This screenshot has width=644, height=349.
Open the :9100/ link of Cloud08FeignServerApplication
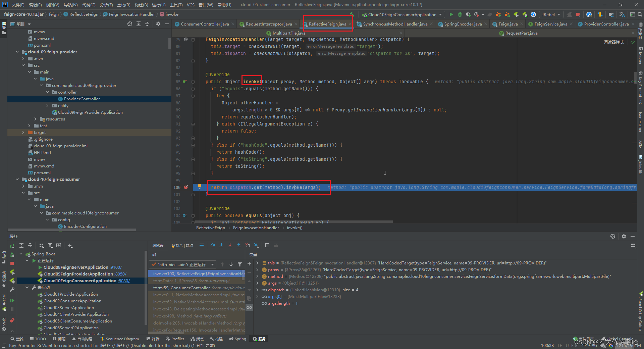tap(115, 267)
